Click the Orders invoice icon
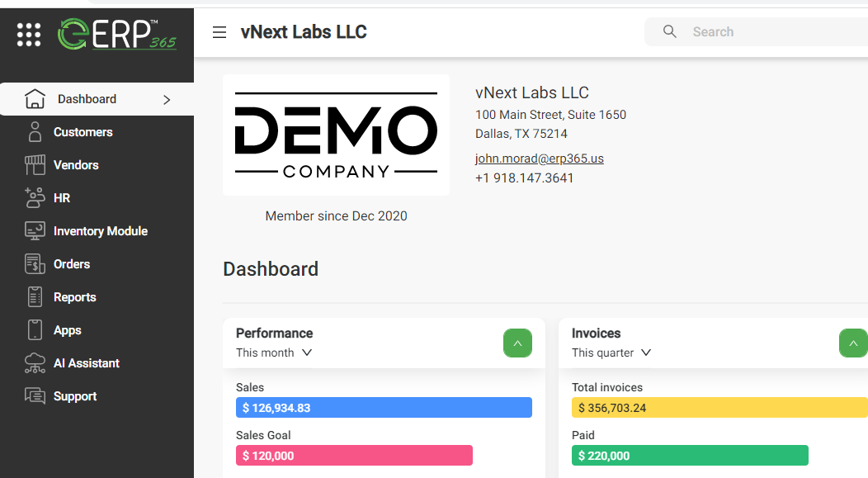This screenshot has width=868, height=478. [x=35, y=264]
